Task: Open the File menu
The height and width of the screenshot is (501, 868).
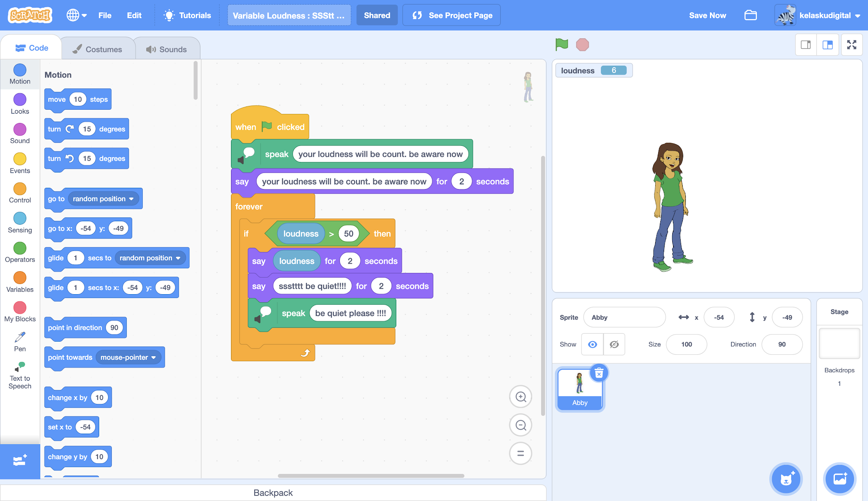Action: point(105,15)
